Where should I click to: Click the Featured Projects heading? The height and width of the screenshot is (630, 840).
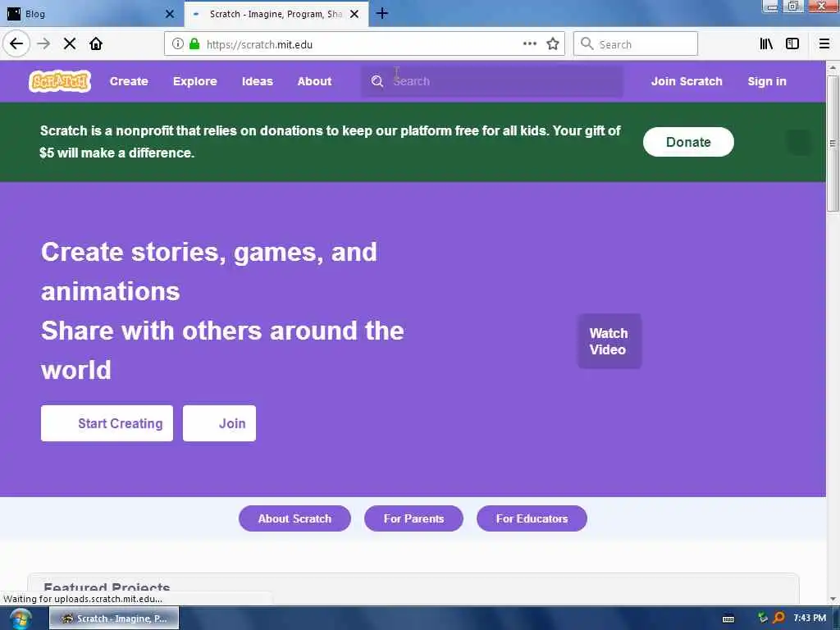pyautogui.click(x=107, y=587)
